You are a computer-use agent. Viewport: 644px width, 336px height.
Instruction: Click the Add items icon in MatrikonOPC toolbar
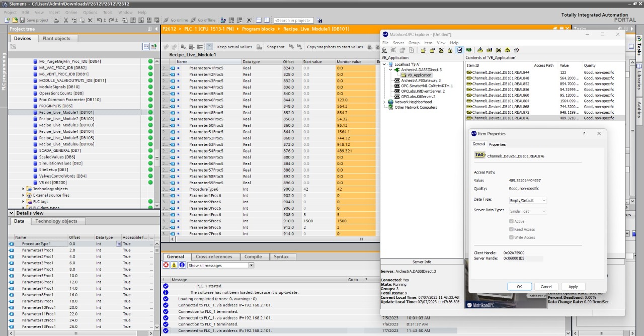click(480, 50)
